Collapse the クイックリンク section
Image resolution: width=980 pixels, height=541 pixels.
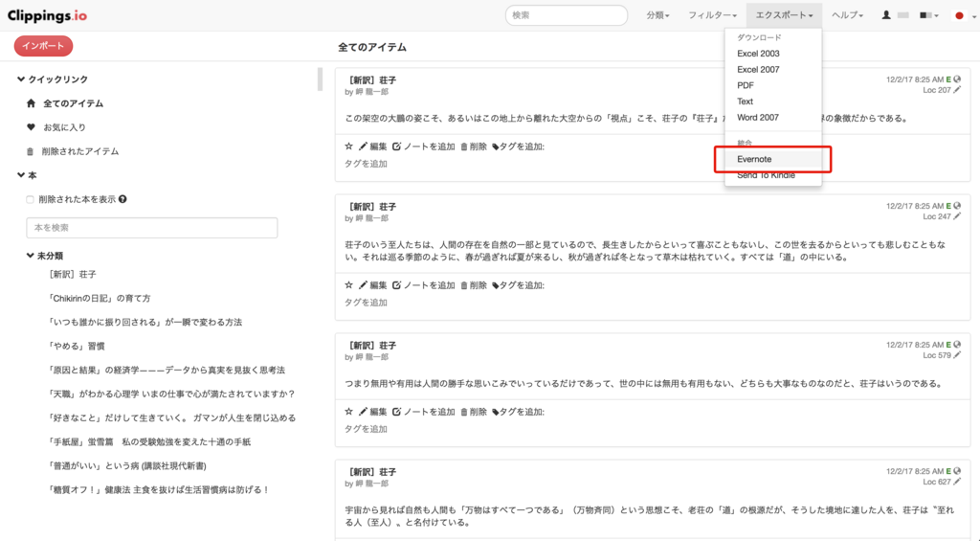tap(53, 79)
